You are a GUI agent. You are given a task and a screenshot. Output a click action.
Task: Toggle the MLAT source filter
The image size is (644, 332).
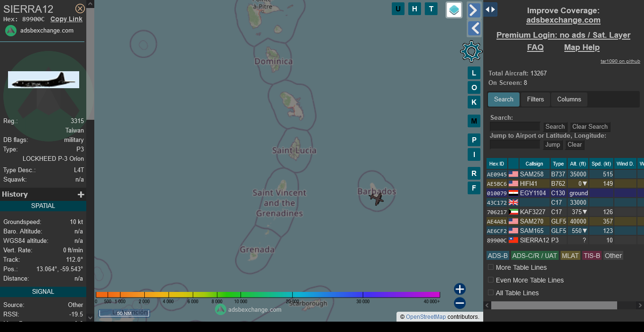pos(570,256)
